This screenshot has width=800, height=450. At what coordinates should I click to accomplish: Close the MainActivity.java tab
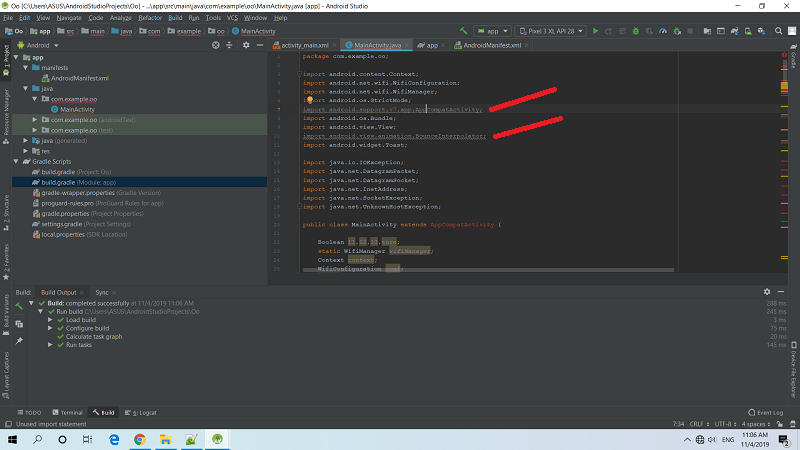tap(407, 45)
